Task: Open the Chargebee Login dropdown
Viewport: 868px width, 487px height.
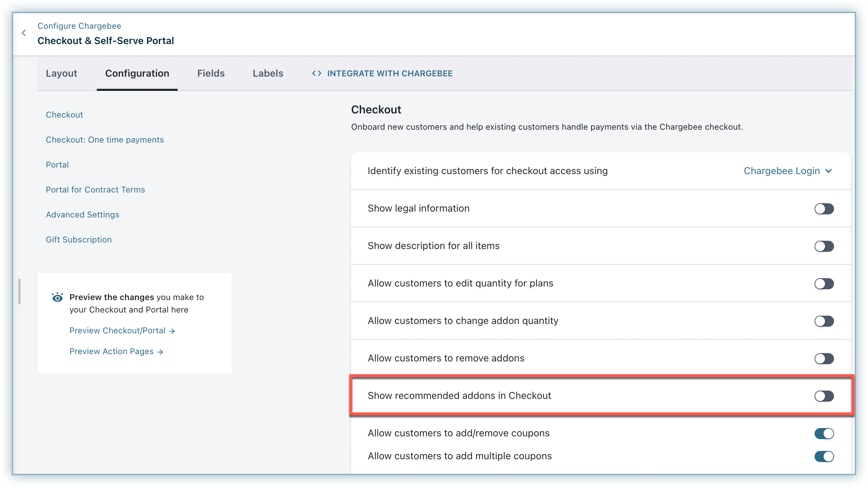Action: (x=782, y=171)
